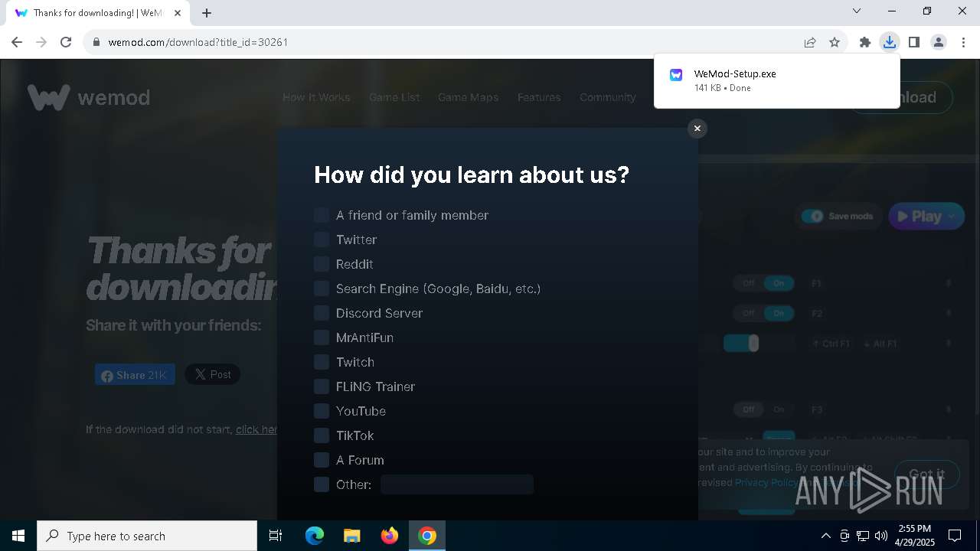Bookmark this page with star icon

[x=835, y=42]
